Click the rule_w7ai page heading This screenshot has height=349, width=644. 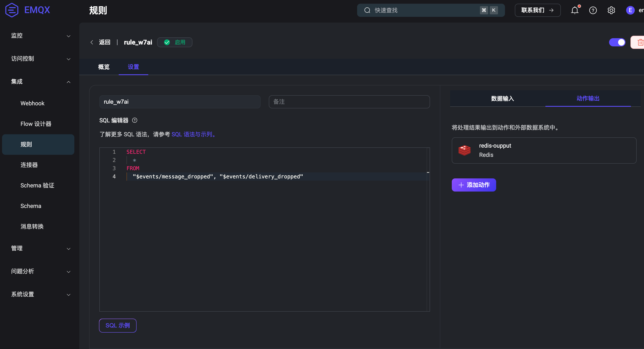point(138,42)
